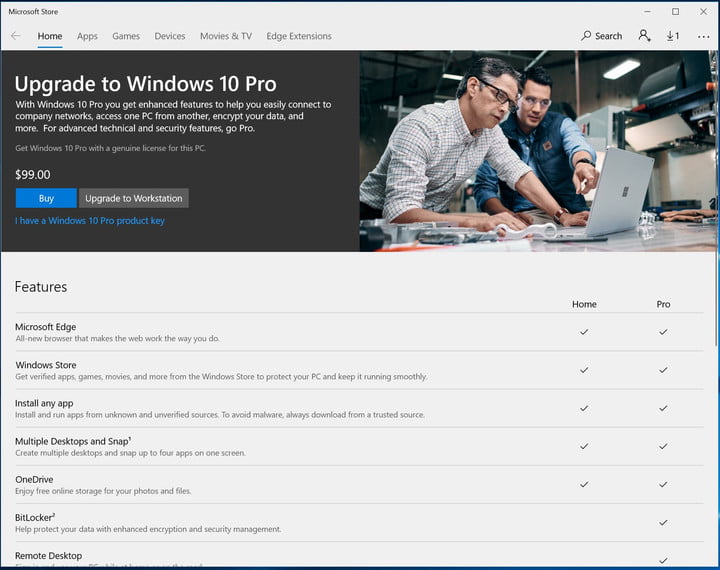This screenshot has width=720, height=570.
Task: Select the $99.00 price text
Action: (x=33, y=175)
